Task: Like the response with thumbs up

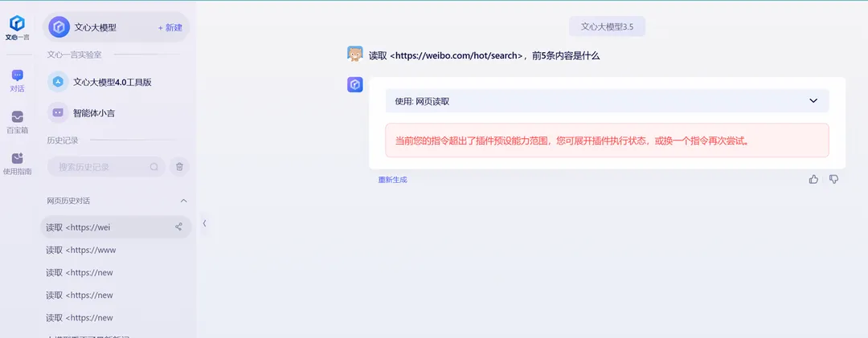Action: [x=813, y=179]
